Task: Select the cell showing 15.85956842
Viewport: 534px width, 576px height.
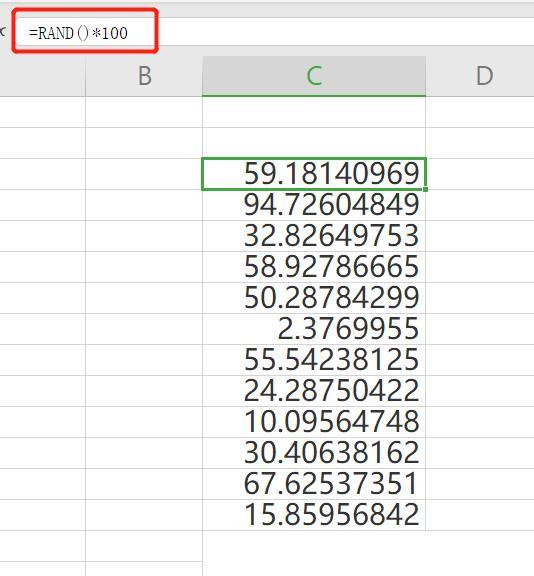Action: point(314,515)
